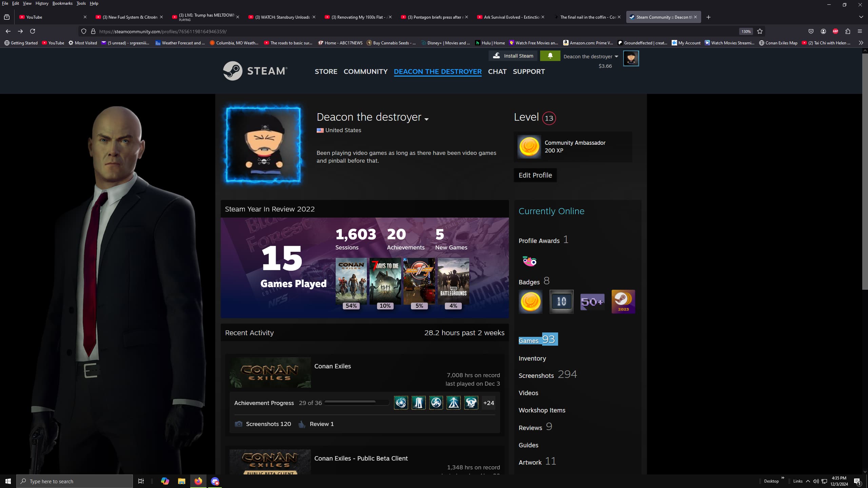Open Firefox account icon in toolbar
The width and height of the screenshot is (868, 488).
[823, 31]
